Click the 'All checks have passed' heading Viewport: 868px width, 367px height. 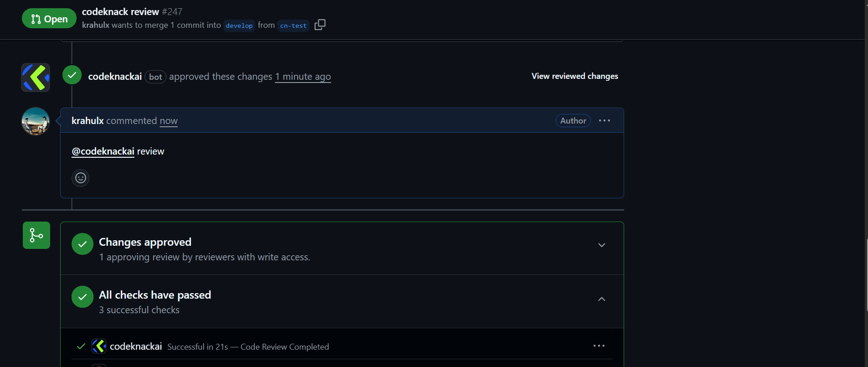pyautogui.click(x=155, y=295)
